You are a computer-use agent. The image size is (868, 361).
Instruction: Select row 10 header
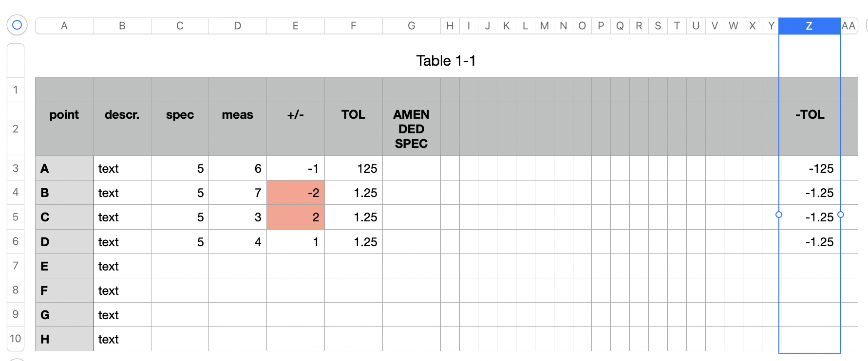click(16, 339)
